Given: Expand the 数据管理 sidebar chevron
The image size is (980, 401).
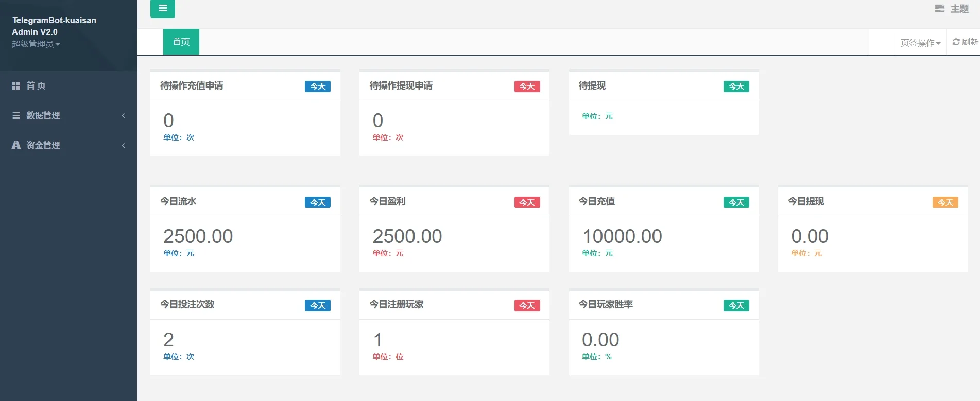Looking at the screenshot, I should pyautogui.click(x=123, y=116).
